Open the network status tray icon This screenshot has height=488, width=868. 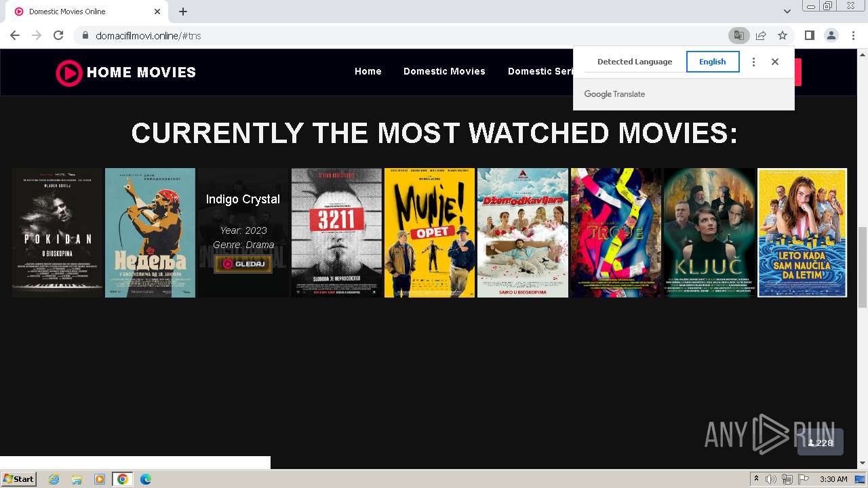click(x=787, y=479)
